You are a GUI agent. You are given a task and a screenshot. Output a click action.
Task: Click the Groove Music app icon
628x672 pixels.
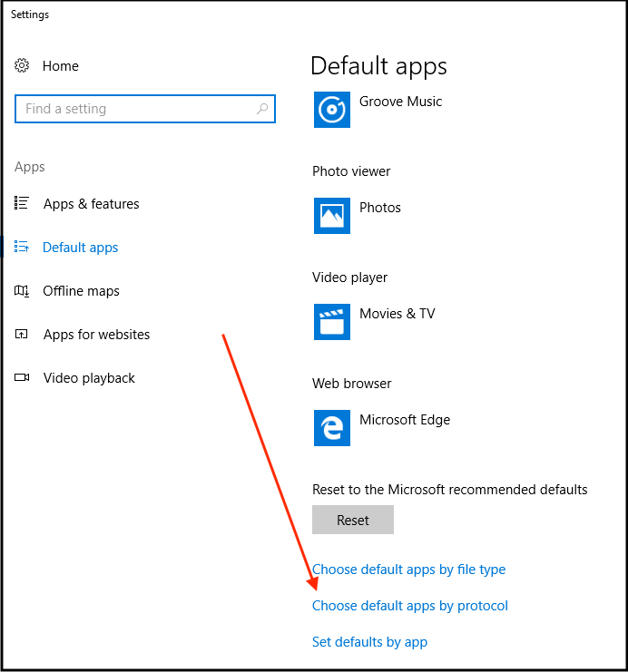pos(331,110)
